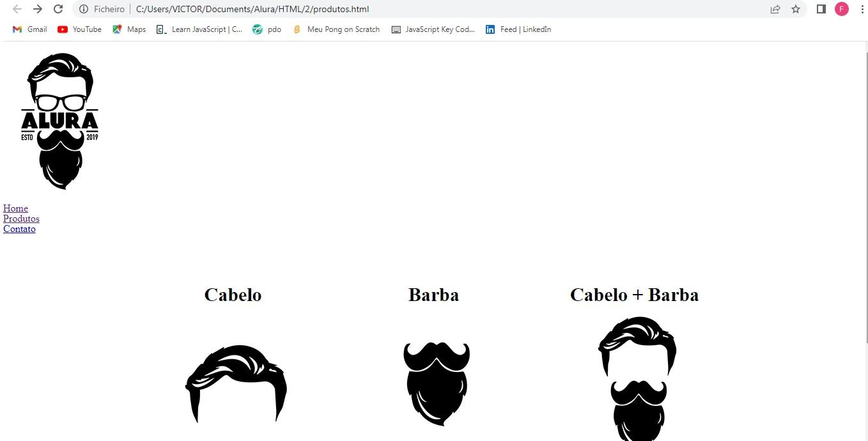868x441 pixels.
Task: Open the browser side panel icon
Action: [821, 9]
